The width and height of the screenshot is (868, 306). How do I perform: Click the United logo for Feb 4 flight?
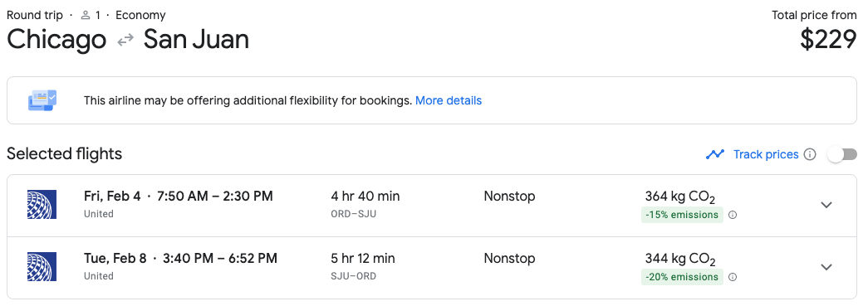point(42,204)
